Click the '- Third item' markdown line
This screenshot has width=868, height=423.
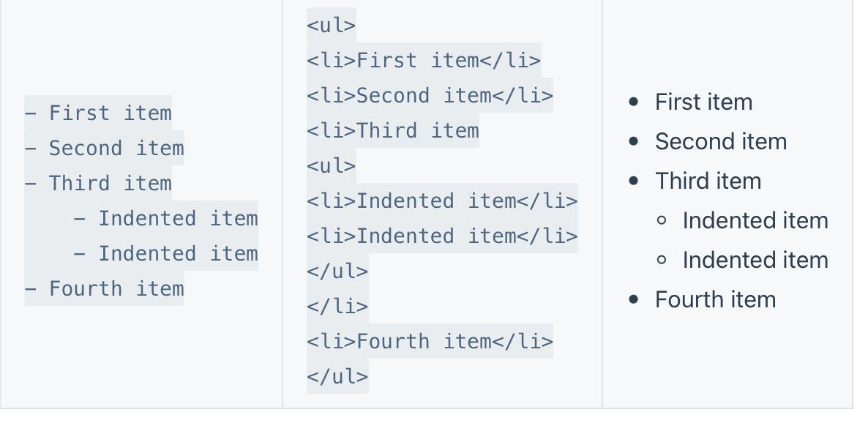point(98,184)
